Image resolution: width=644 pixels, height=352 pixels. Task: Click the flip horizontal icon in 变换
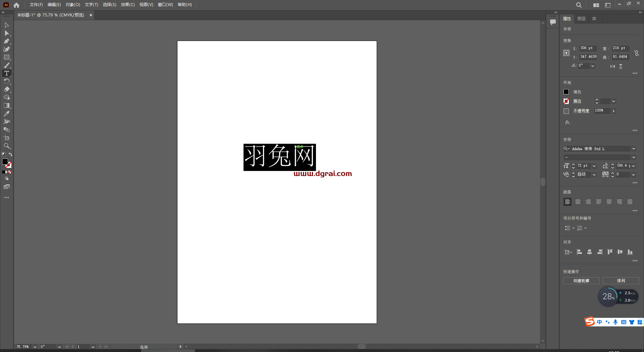612,66
